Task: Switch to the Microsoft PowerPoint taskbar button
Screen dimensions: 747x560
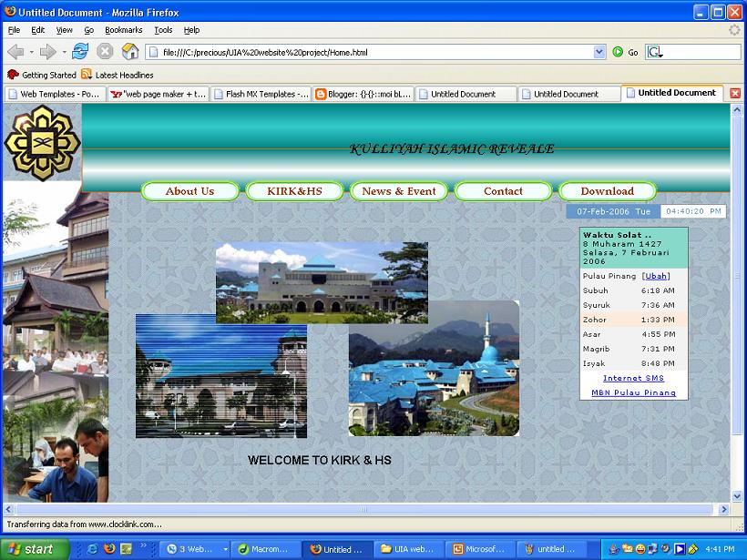Action: [480, 549]
